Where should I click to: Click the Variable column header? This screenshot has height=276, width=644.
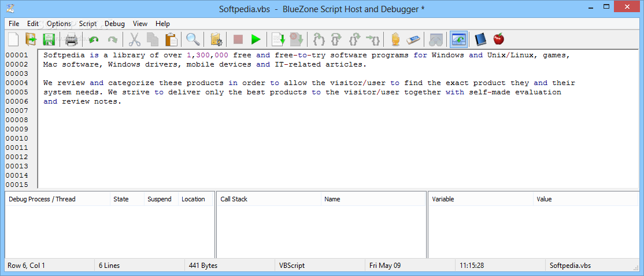pos(481,199)
